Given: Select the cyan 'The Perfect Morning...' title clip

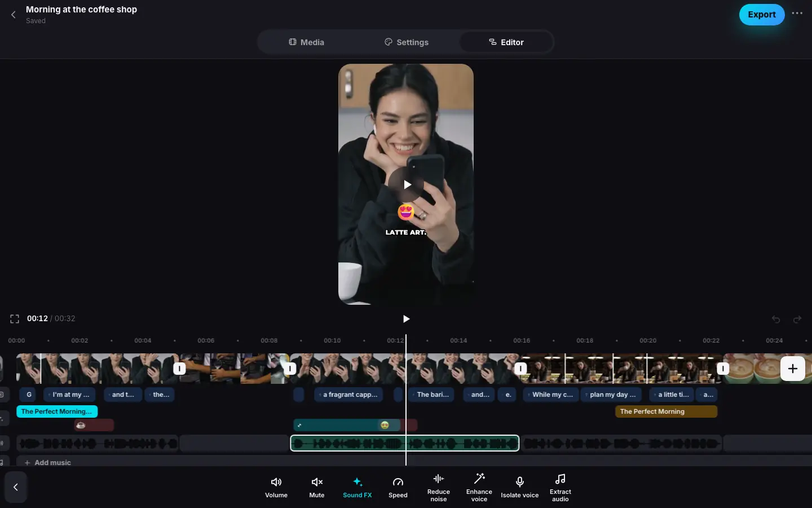Looking at the screenshot, I should [x=57, y=411].
